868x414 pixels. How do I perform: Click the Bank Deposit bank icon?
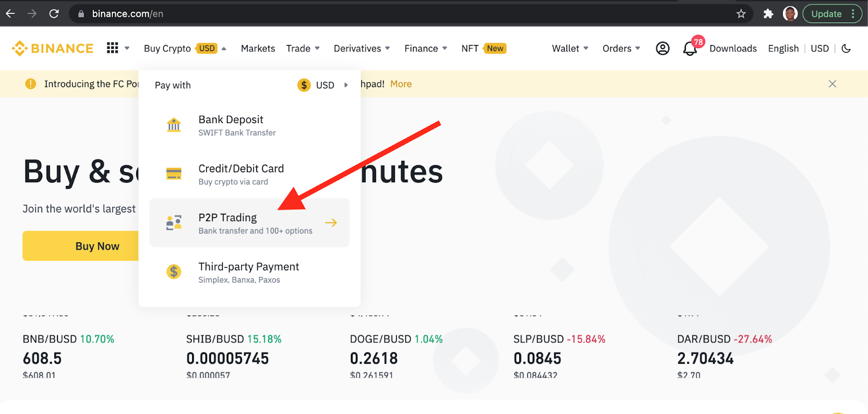[174, 125]
